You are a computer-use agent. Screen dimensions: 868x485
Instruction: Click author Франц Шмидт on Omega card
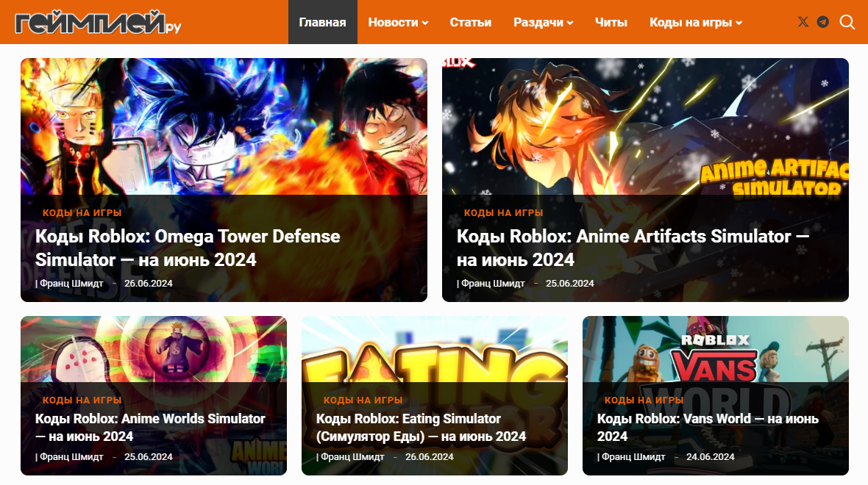(71, 283)
